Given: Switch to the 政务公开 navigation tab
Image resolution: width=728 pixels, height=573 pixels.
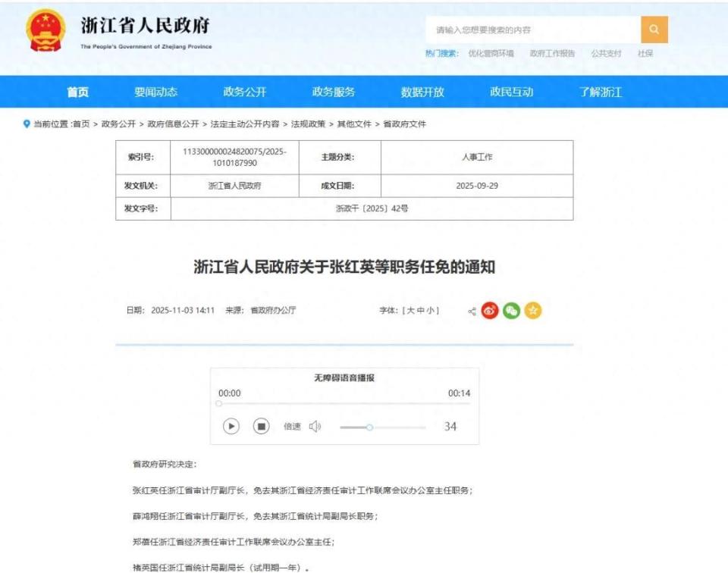Looking at the screenshot, I should [247, 90].
